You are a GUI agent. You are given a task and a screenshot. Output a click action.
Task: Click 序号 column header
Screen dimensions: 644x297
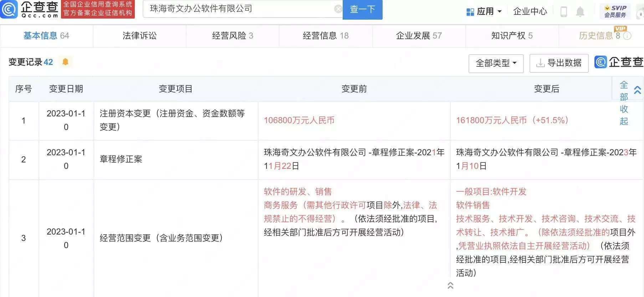(x=24, y=89)
